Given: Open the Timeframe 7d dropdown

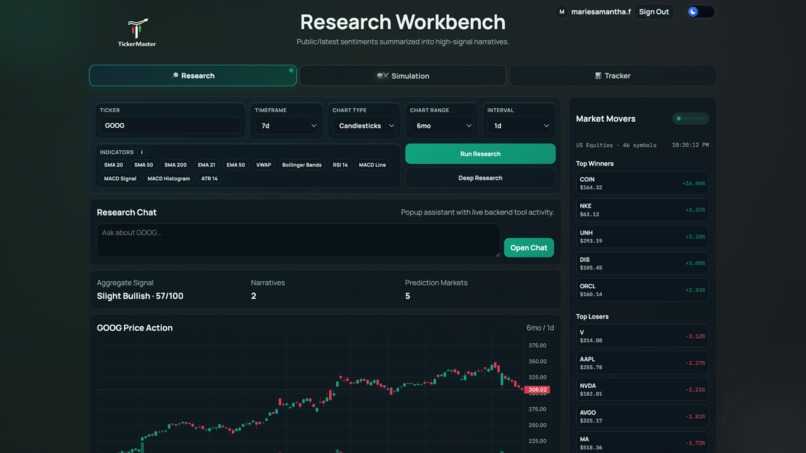Looking at the screenshot, I should [287, 125].
